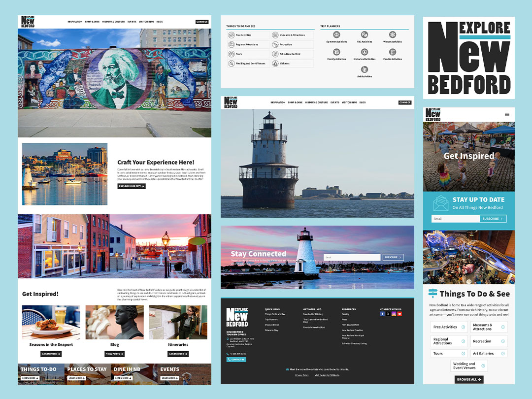Click the Explore Our City button
This screenshot has width=532, height=399.
pos(132,186)
